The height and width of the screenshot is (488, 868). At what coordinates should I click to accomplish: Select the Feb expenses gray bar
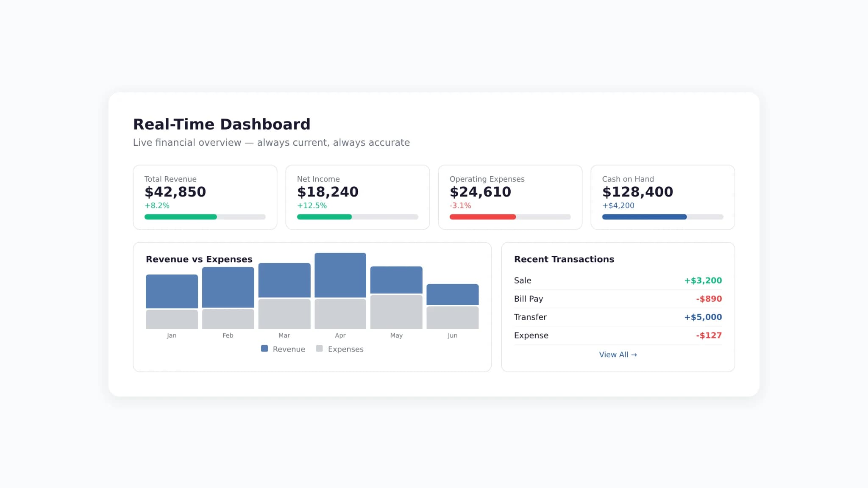[228, 319]
